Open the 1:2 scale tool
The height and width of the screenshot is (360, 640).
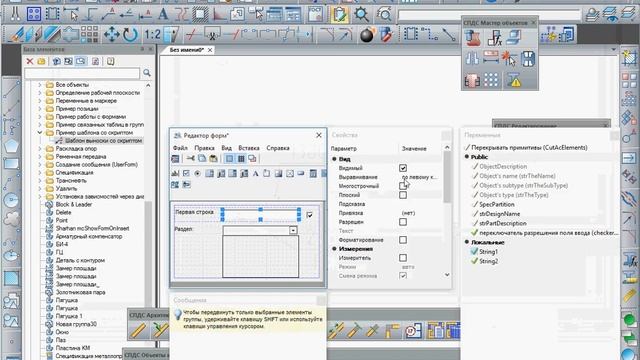153,34
